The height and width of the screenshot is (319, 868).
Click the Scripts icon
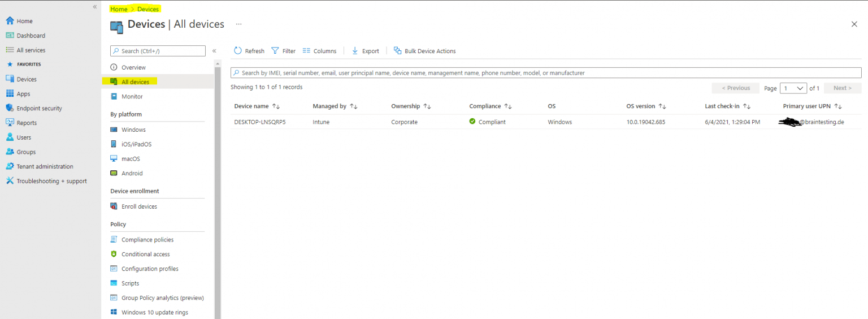(114, 283)
